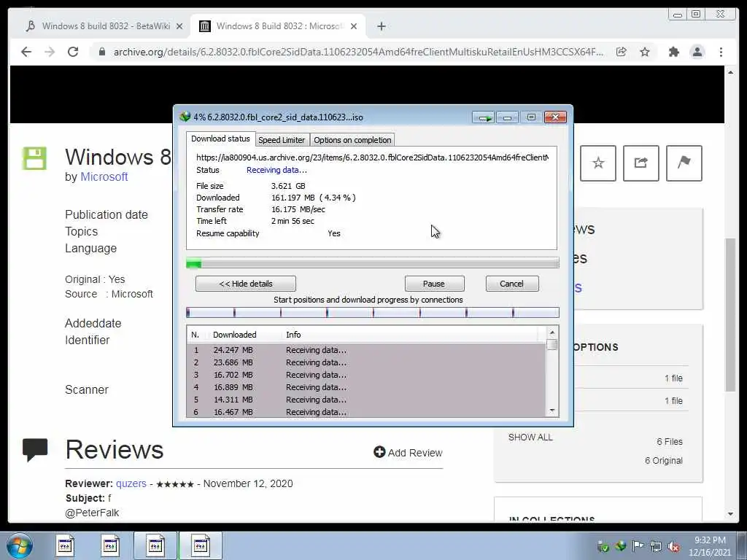
Task: Select connection row 1 with 24.247 MB
Action: pyautogui.click(x=366, y=350)
